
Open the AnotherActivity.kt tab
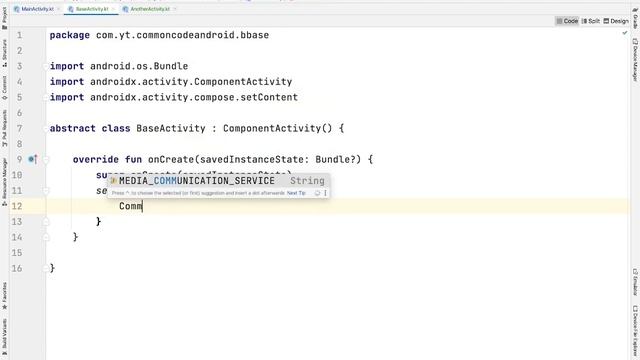[x=149, y=9]
